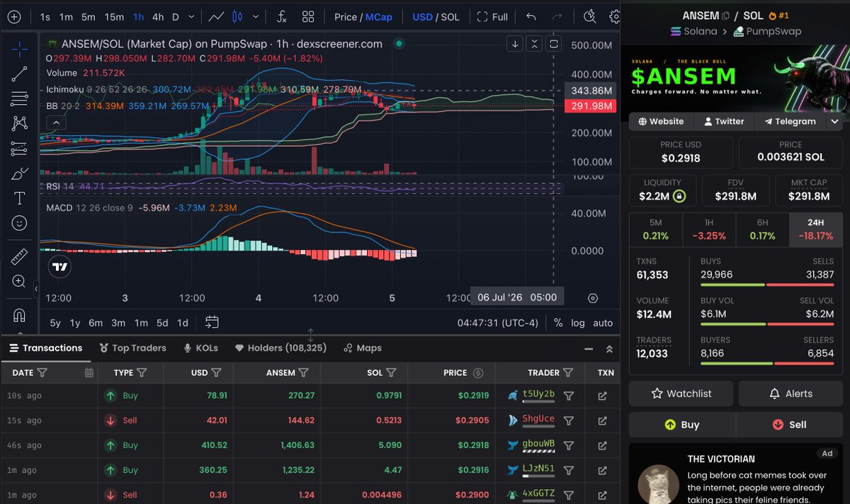Toggle percent scale on chart
850x504 pixels.
click(x=558, y=323)
